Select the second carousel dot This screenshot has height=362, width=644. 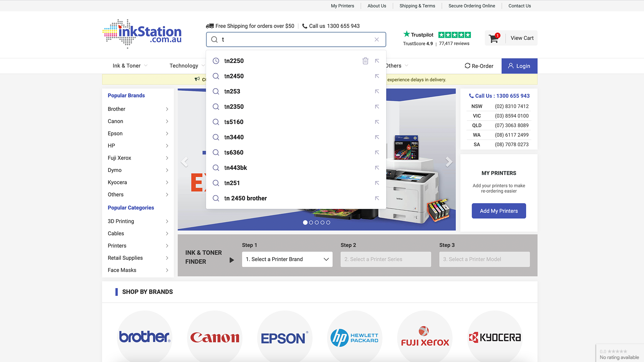(311, 223)
